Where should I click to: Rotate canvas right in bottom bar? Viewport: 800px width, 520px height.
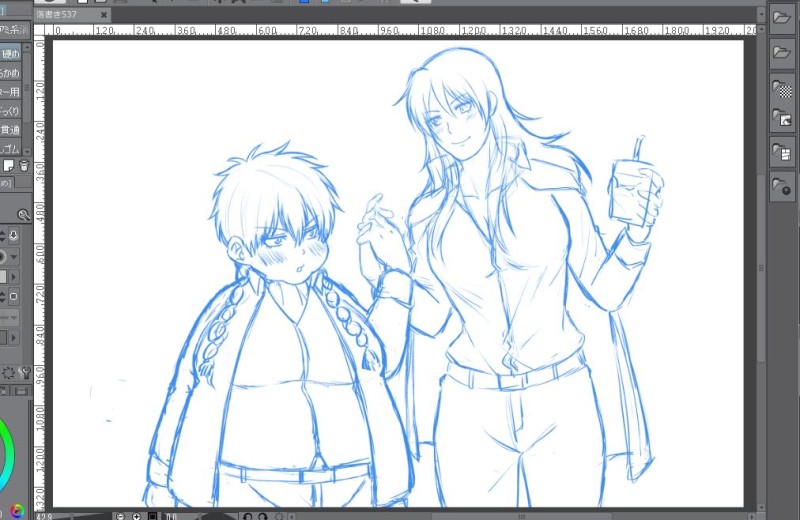click(262, 516)
